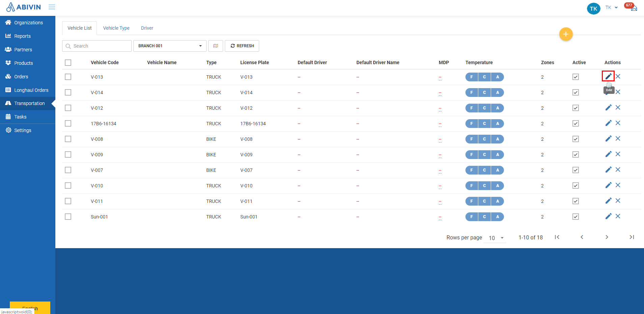This screenshot has height=314, width=644.
Task: Click the REFRESH button
Action: [x=242, y=46]
